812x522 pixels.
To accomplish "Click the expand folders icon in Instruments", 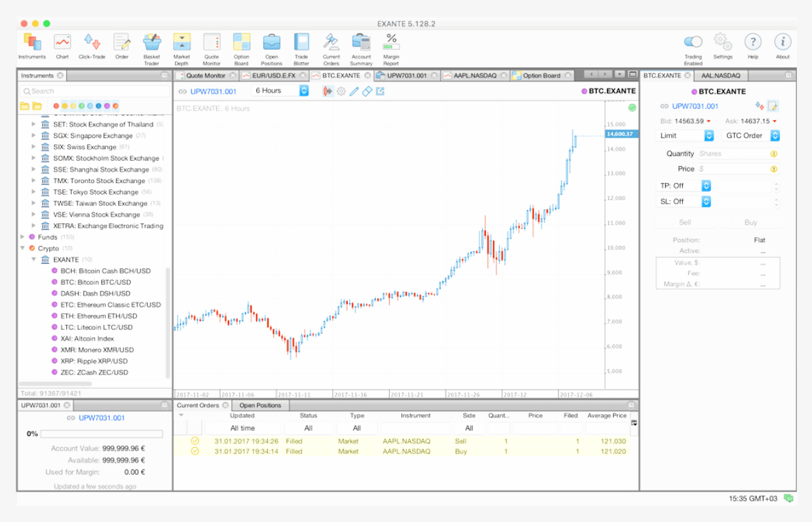I will coord(37,106).
